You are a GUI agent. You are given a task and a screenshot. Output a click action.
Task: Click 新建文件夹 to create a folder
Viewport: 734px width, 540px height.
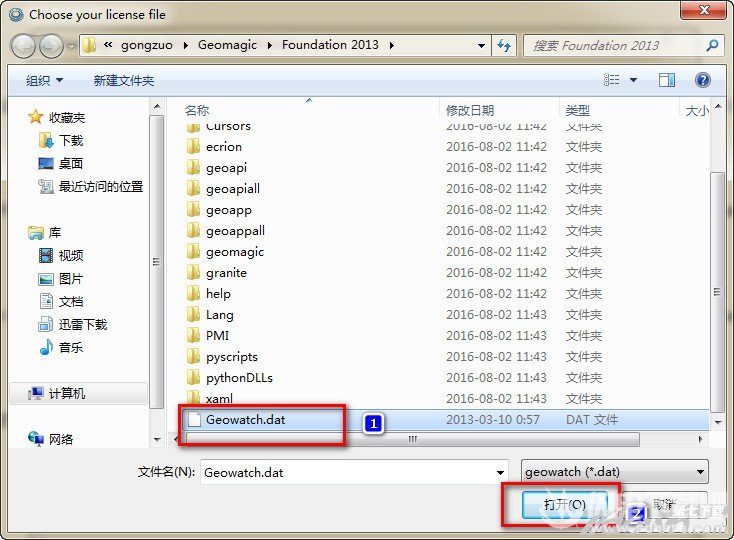124,80
